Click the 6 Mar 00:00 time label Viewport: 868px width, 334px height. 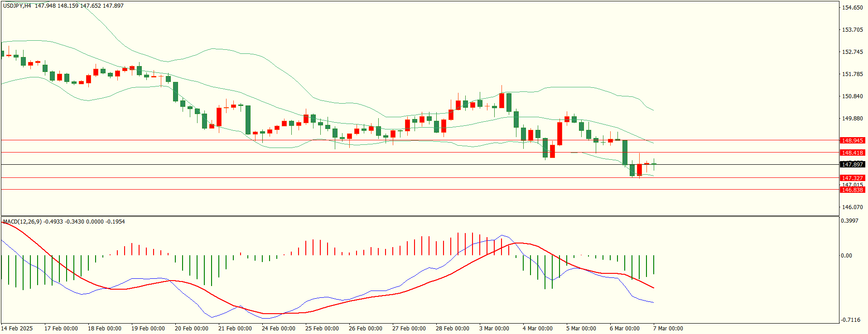click(x=625, y=329)
